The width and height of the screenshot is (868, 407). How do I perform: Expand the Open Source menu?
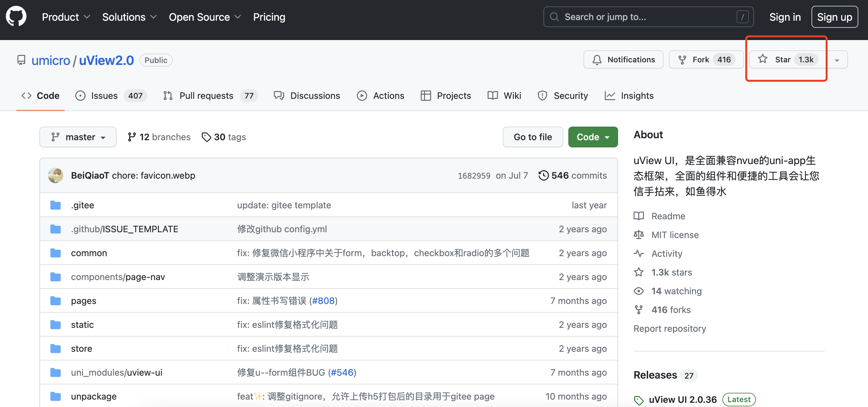click(x=204, y=17)
